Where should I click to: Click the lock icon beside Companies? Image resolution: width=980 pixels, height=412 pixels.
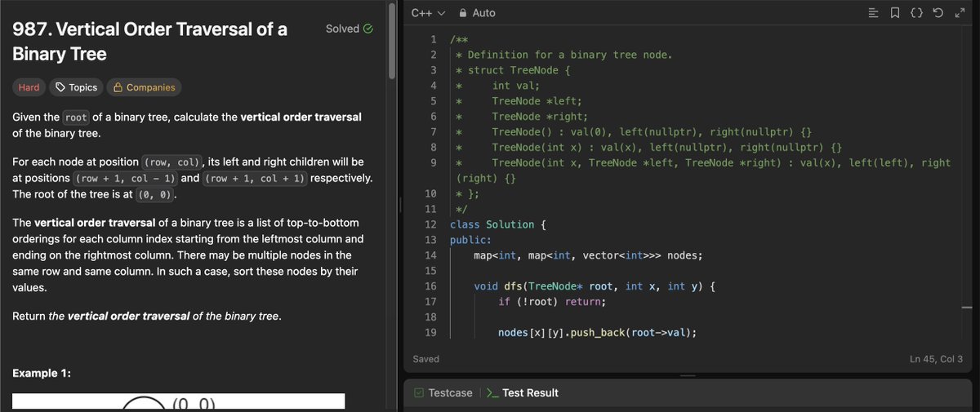tap(118, 87)
